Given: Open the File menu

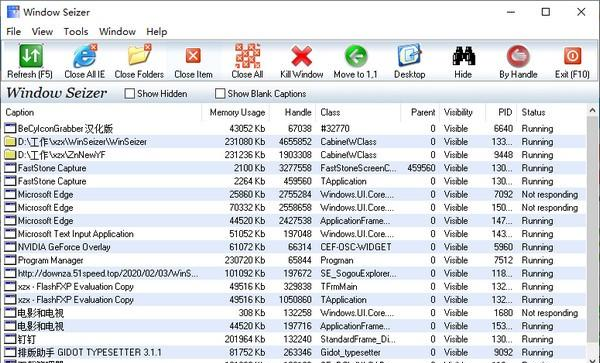Looking at the screenshot, I should pos(14,32).
